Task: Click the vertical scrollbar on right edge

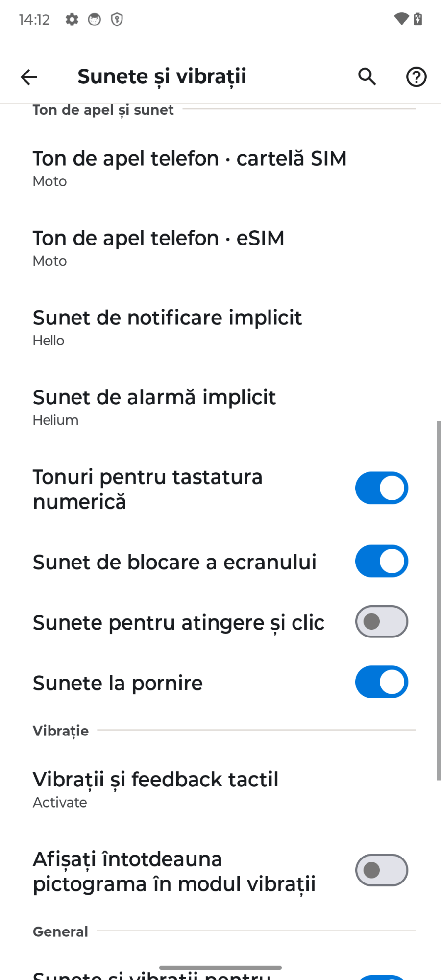Action: (439, 600)
